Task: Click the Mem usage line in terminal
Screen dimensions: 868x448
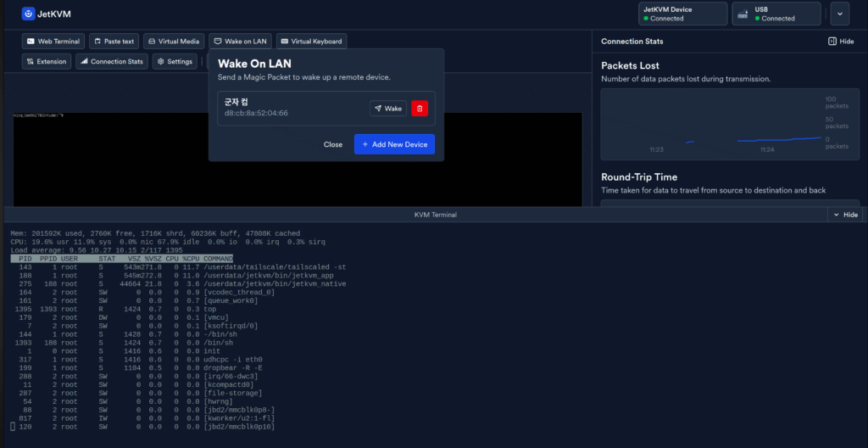Action: [155, 233]
